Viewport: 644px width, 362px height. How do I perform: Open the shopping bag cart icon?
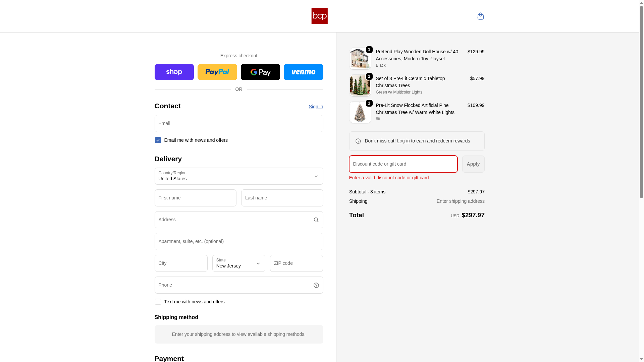coord(480,16)
